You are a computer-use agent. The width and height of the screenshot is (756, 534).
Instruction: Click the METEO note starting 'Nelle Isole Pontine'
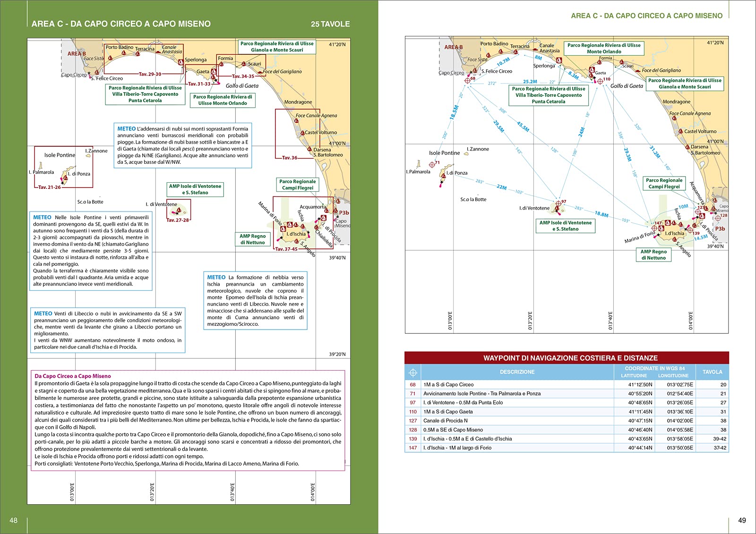click(91, 251)
